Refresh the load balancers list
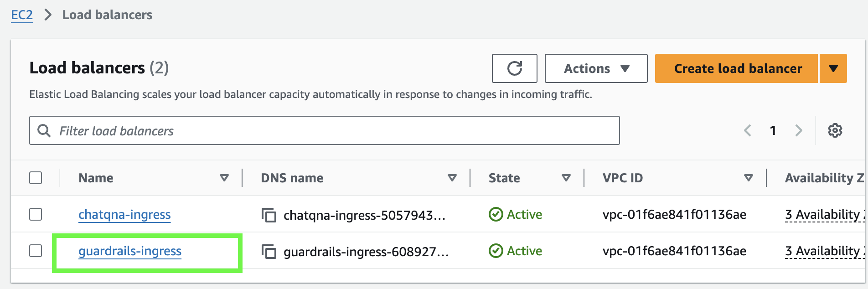868x289 pixels. pyautogui.click(x=514, y=68)
